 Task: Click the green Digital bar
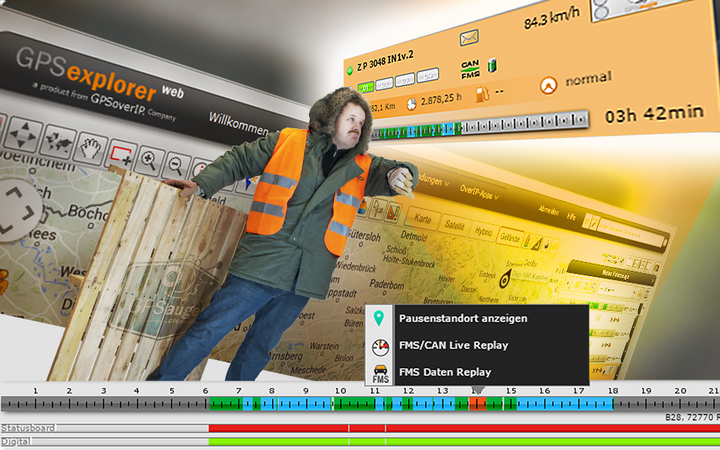[x=464, y=441]
